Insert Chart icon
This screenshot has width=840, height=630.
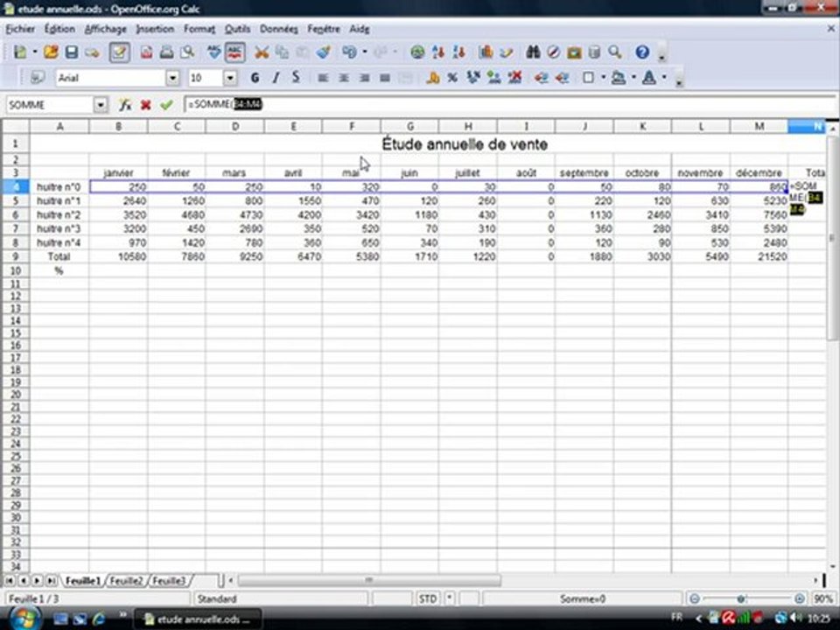(486, 52)
